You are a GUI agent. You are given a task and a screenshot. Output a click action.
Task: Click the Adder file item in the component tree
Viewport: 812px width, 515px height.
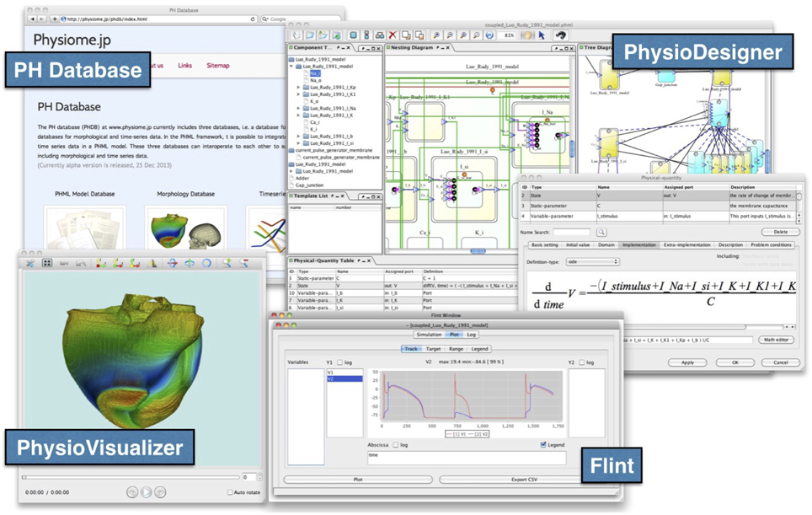(302, 178)
